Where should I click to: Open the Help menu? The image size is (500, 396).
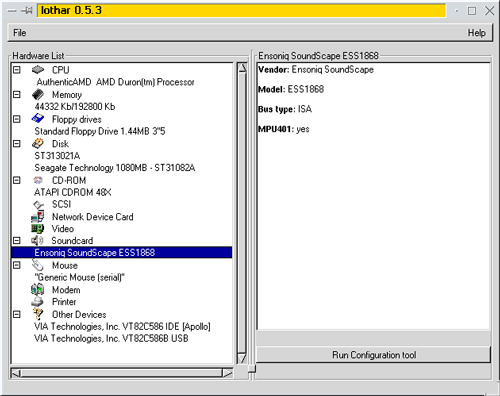[x=476, y=33]
